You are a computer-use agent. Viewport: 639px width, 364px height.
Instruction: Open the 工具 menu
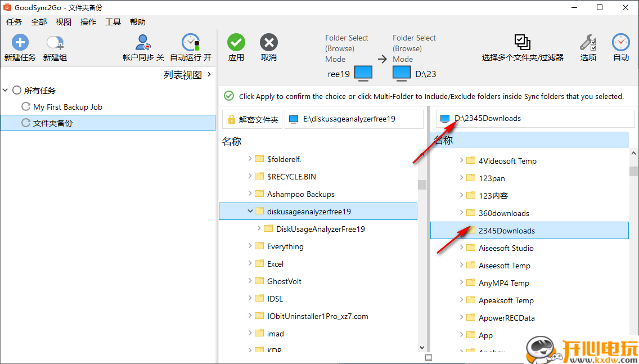113,22
